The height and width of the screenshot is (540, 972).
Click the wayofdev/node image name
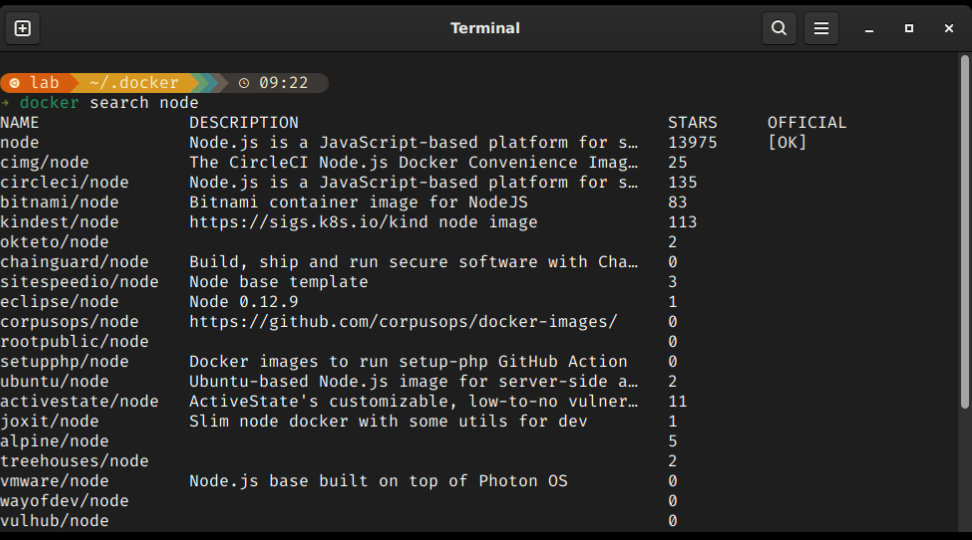tap(64, 500)
